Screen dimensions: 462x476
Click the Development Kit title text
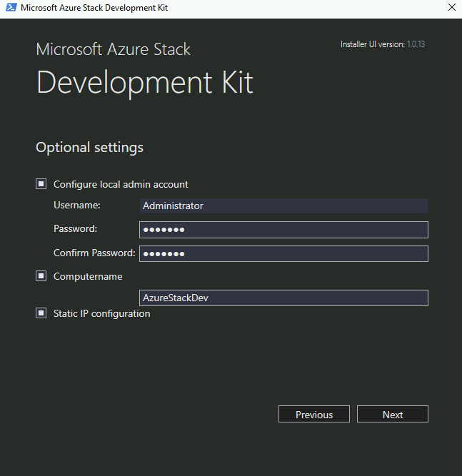[144, 83]
